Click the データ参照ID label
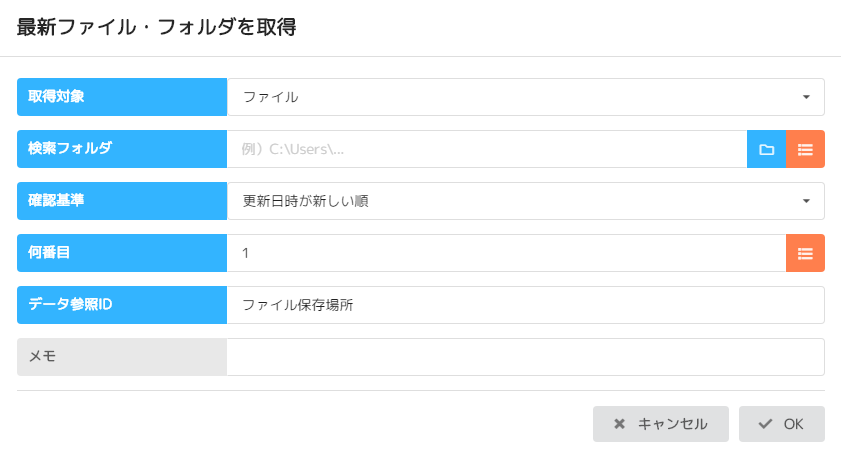The image size is (841, 461). tap(122, 305)
